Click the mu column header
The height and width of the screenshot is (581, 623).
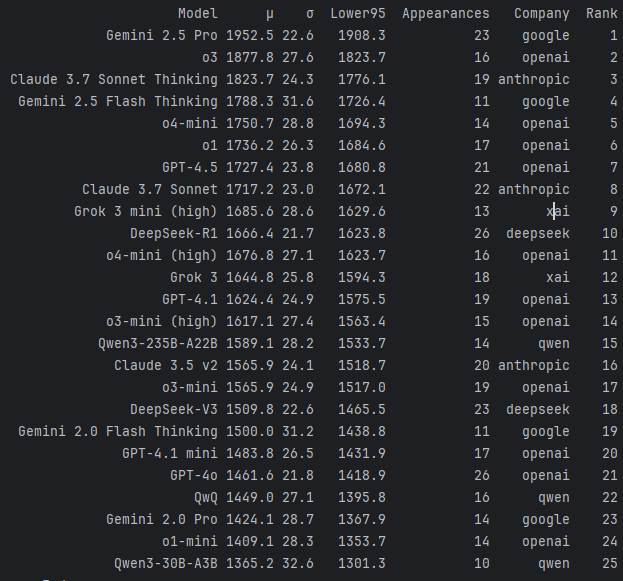(x=270, y=15)
